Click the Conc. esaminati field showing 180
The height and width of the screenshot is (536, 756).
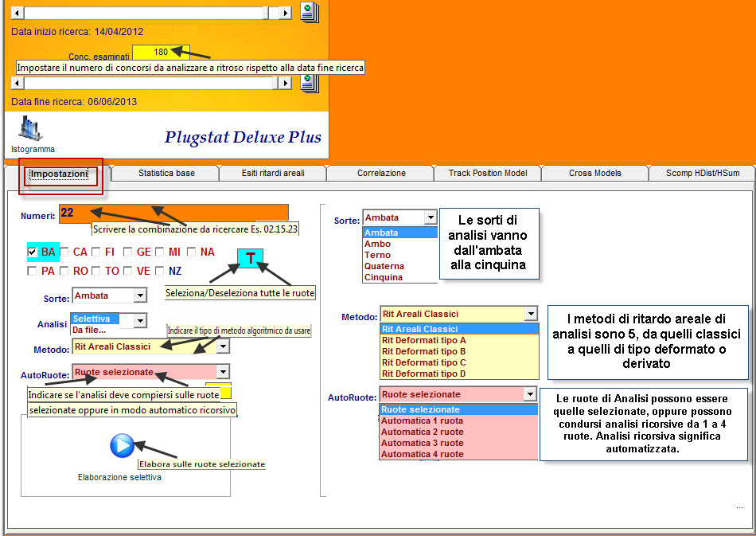click(x=161, y=52)
